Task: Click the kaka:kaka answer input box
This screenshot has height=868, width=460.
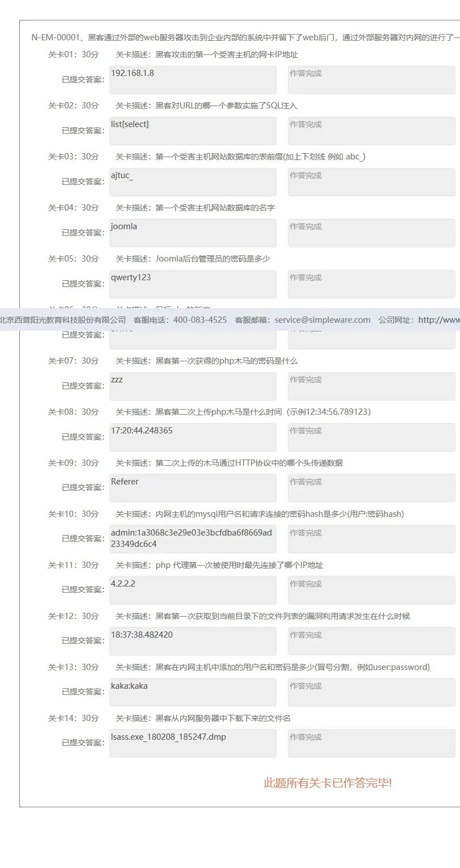Action: (x=193, y=692)
